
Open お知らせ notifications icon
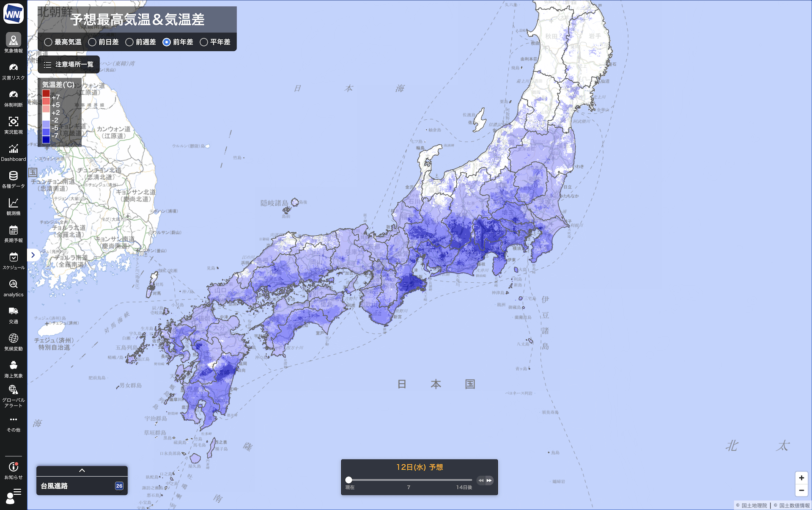point(14,467)
